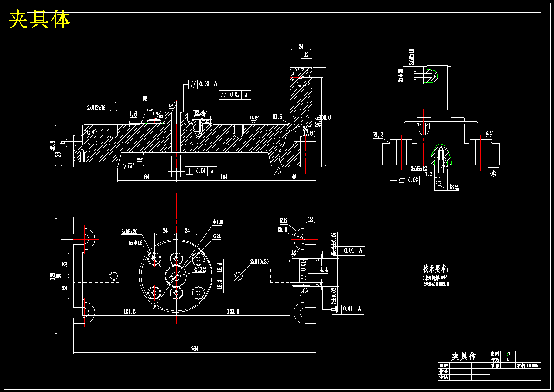Image resolution: width=554 pixels, height=392 pixels.
Task: Click the "R1.6" radius label
Action: tap(277, 116)
